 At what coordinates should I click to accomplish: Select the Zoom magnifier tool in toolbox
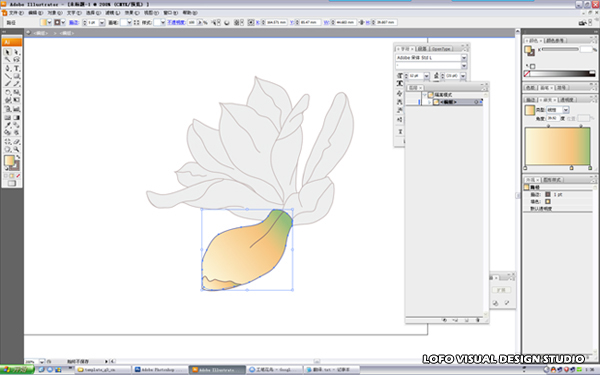(16, 150)
